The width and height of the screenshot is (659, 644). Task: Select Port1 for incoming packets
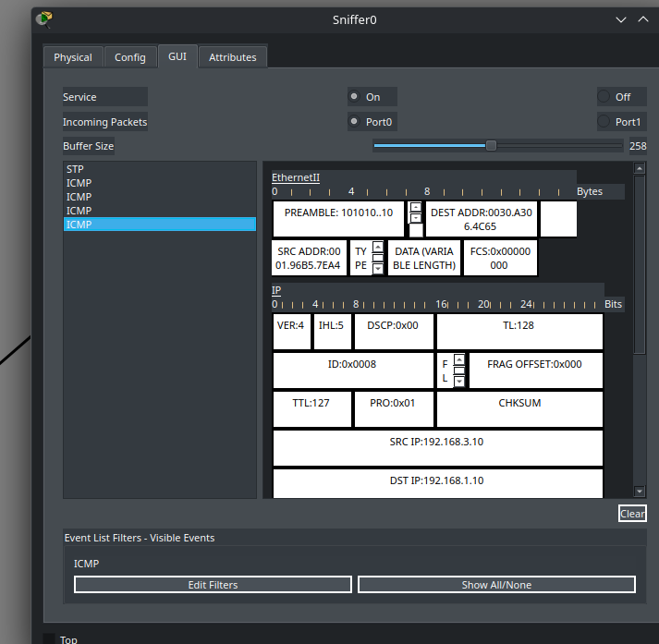coord(604,122)
